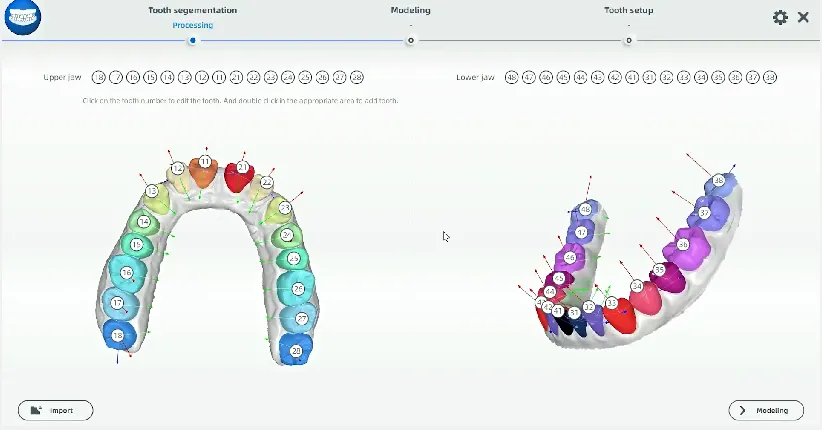Open settings via the gear icon
This screenshot has width=822, height=430.
tap(780, 17)
